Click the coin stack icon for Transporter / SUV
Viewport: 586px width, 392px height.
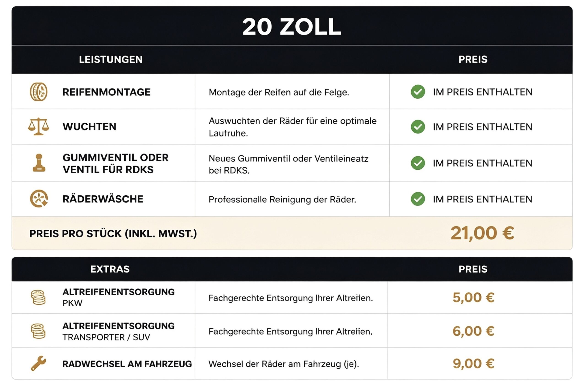[38, 331]
